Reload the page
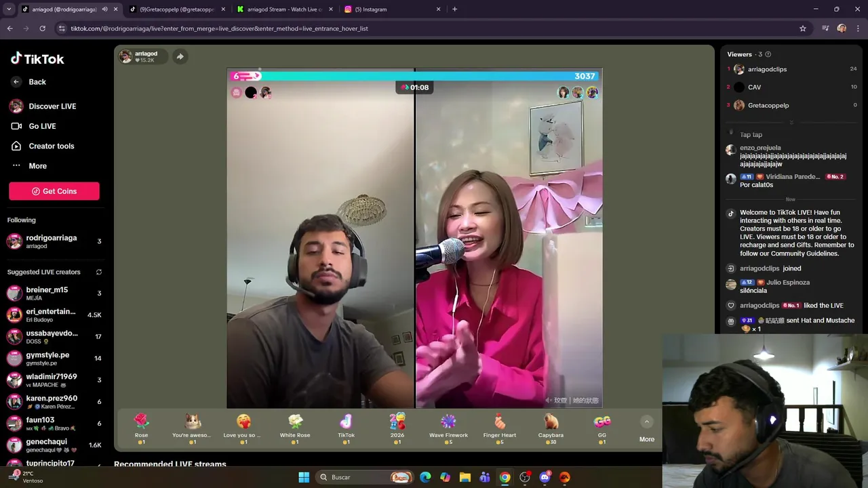This screenshot has height=488, width=868. pos(42,28)
